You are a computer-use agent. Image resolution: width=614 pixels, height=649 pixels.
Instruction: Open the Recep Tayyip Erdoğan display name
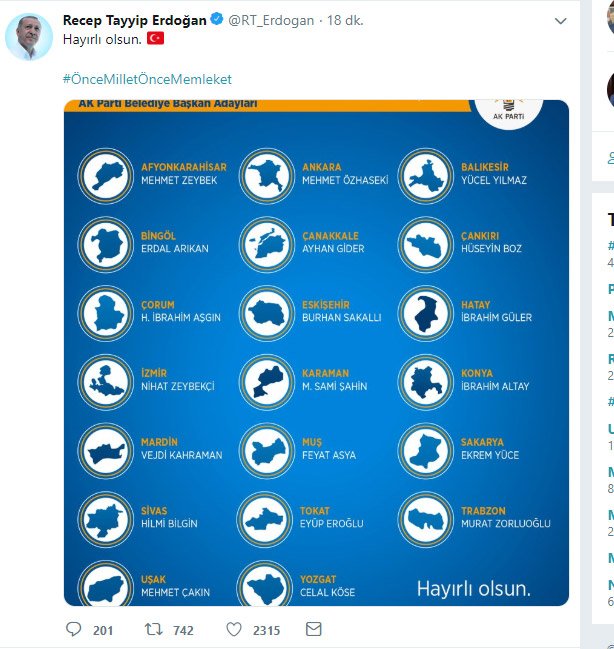pos(134,19)
